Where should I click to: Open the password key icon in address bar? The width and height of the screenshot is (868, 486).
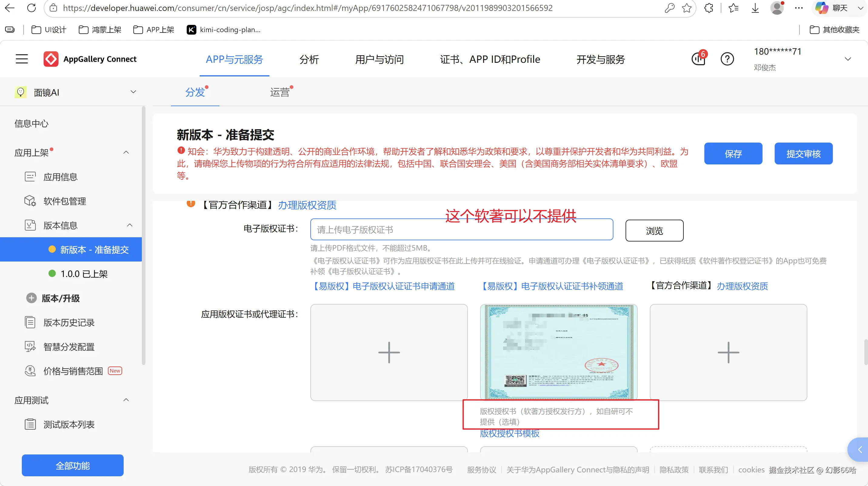point(669,8)
